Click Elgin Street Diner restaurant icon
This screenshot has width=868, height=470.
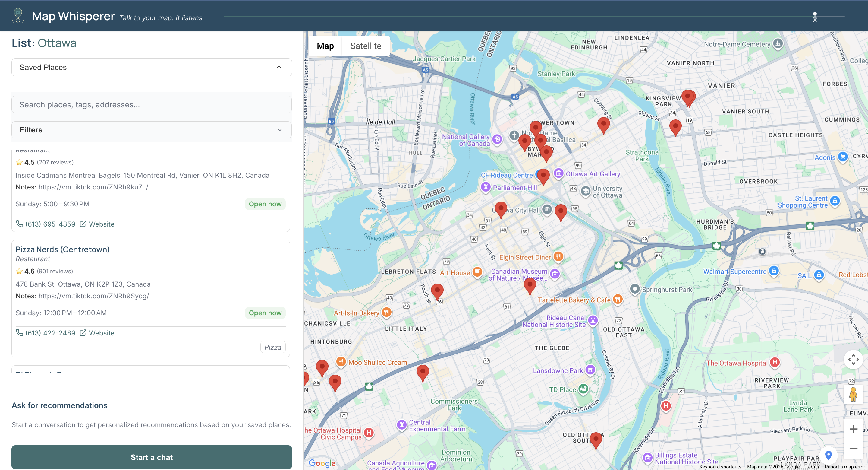click(x=558, y=257)
